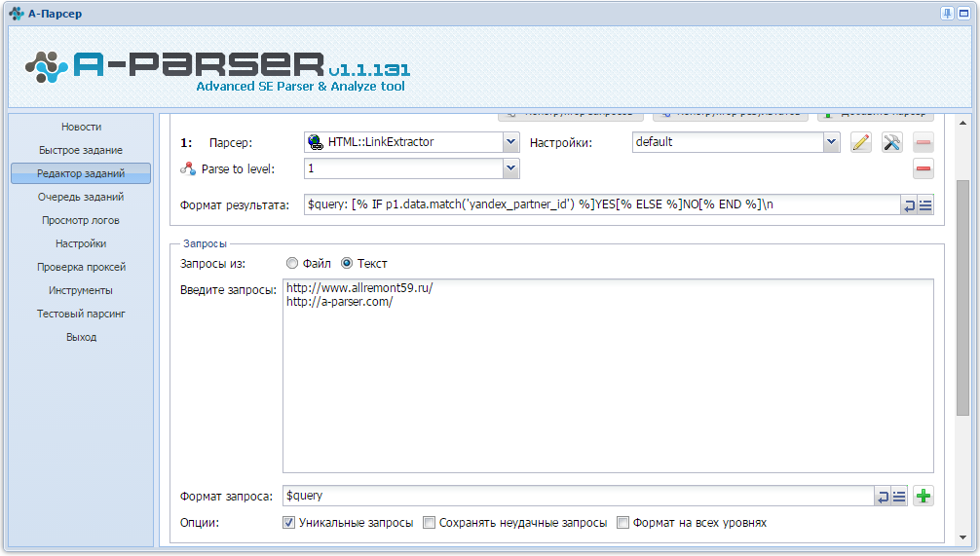
Task: Open Тестовый парсинг in the sidebar
Action: click(81, 314)
